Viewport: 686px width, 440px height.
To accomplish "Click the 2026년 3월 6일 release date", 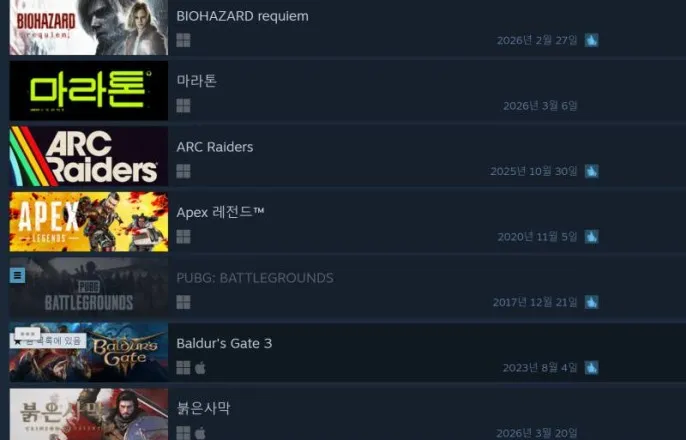I will point(540,106).
